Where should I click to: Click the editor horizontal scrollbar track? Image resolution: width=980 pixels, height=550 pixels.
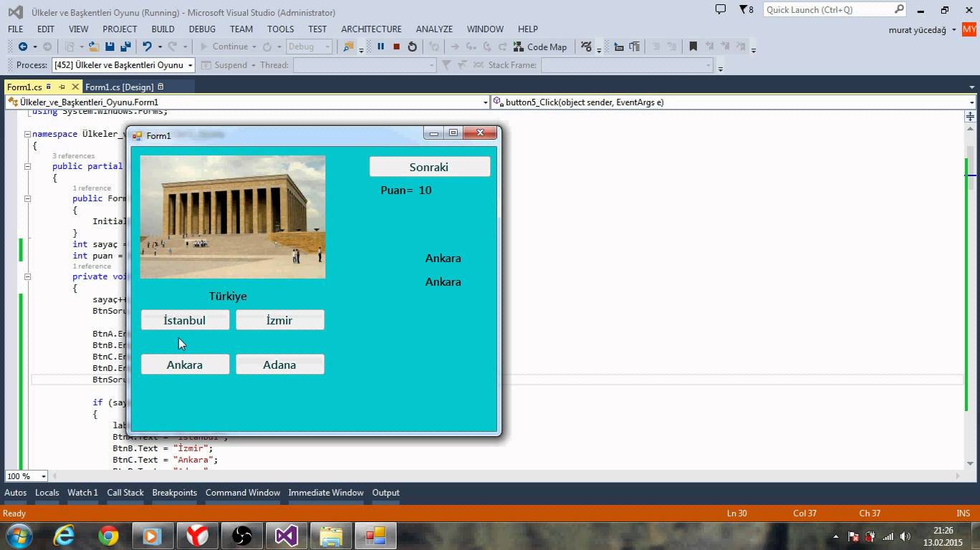tap(505, 476)
